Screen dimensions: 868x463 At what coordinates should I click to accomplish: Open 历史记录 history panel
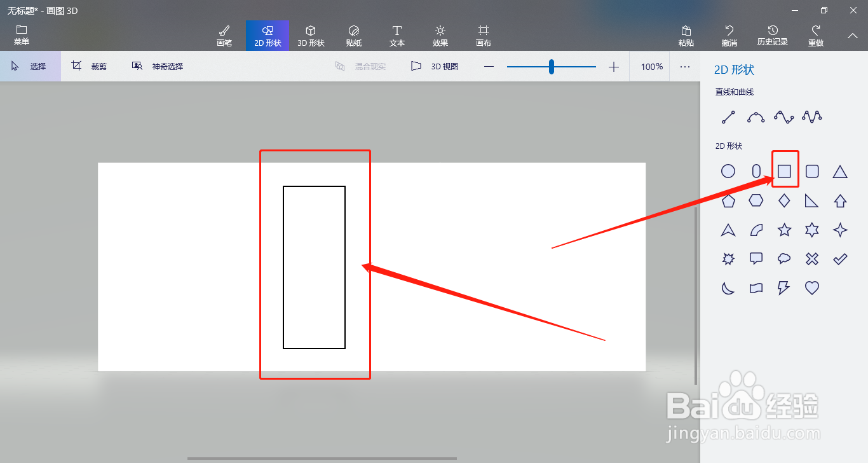tap(773, 36)
